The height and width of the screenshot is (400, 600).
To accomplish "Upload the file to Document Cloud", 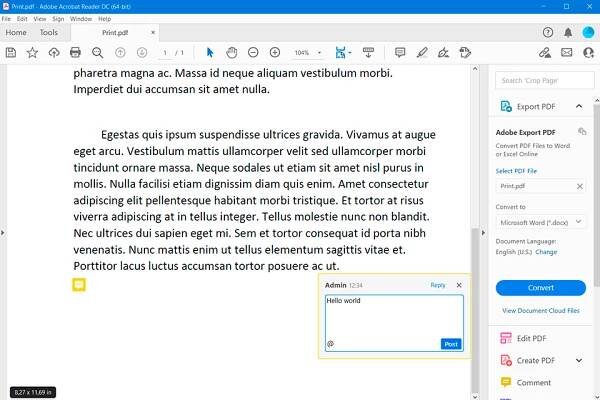I will click(x=54, y=52).
